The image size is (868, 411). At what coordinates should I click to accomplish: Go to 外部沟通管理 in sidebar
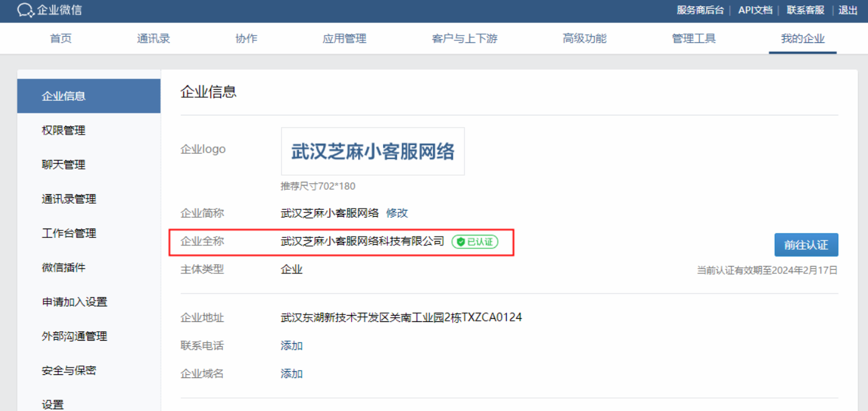[89, 336]
